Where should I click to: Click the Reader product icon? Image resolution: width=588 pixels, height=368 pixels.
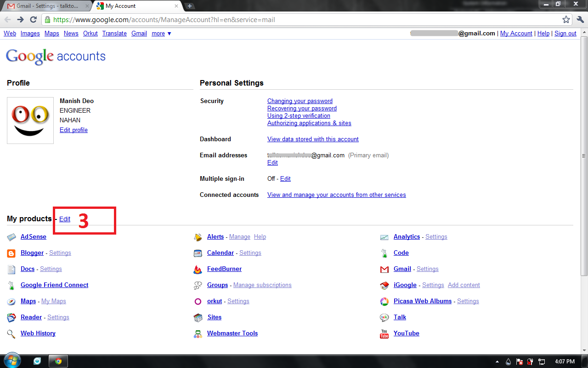(11, 317)
